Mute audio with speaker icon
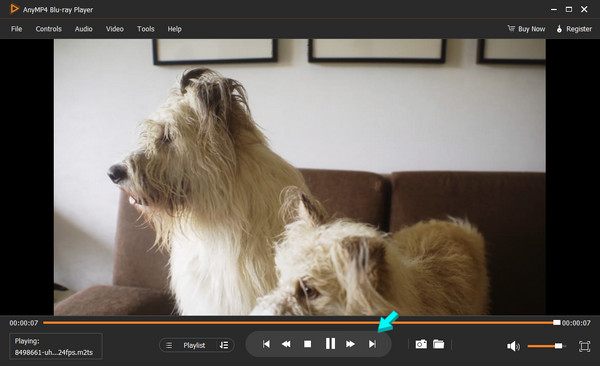 point(513,346)
